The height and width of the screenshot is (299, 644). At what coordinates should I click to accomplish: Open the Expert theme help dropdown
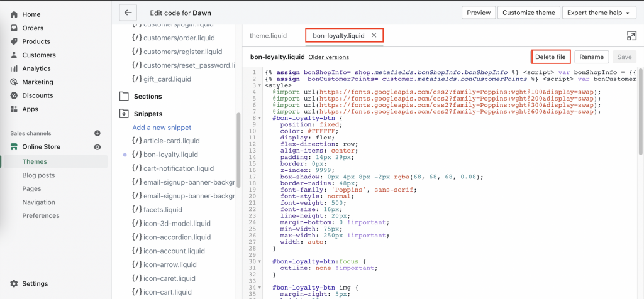(x=599, y=13)
